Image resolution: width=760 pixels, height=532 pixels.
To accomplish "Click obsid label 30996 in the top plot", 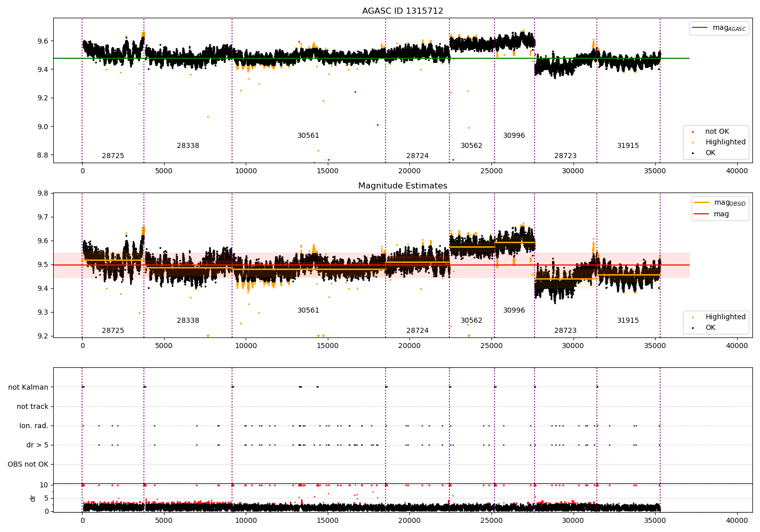I will click(514, 135).
